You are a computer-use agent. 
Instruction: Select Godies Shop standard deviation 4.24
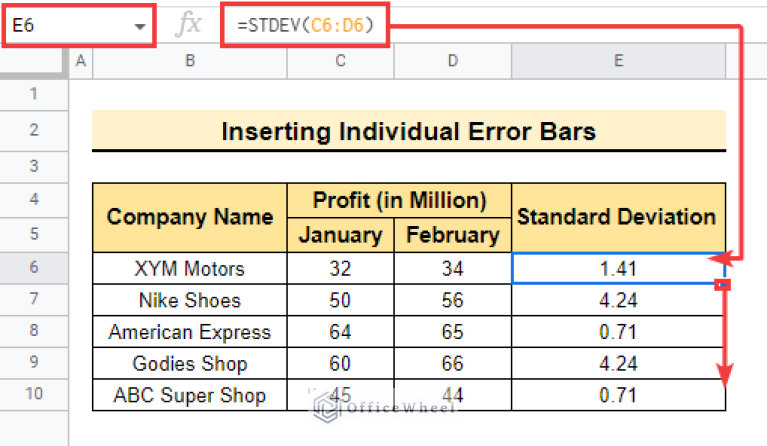[618, 363]
